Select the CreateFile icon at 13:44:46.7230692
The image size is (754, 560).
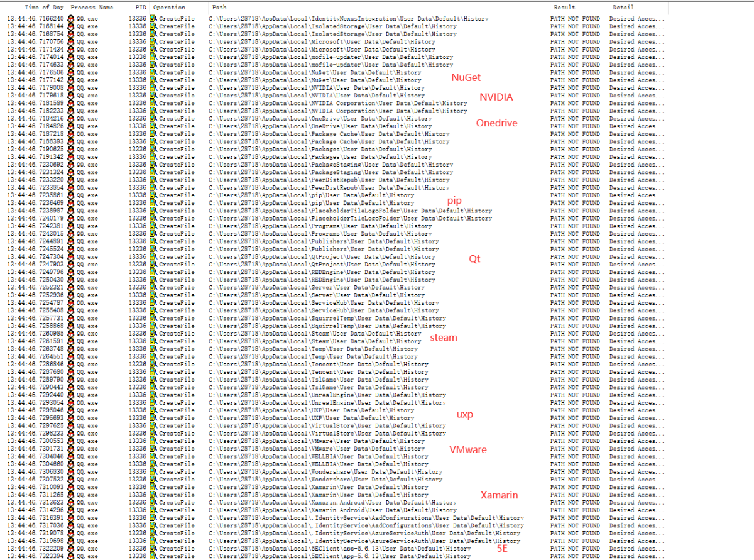click(x=153, y=165)
